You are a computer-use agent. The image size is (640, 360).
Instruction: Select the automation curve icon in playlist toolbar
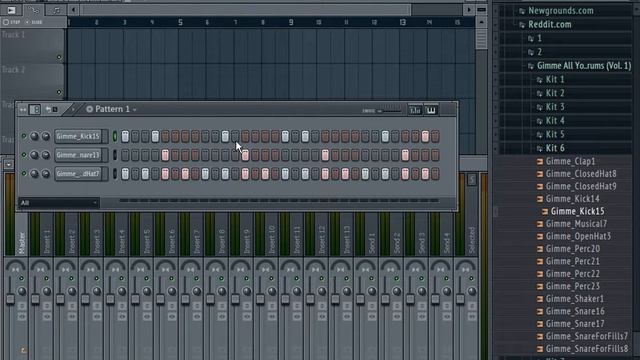tap(33, 10)
